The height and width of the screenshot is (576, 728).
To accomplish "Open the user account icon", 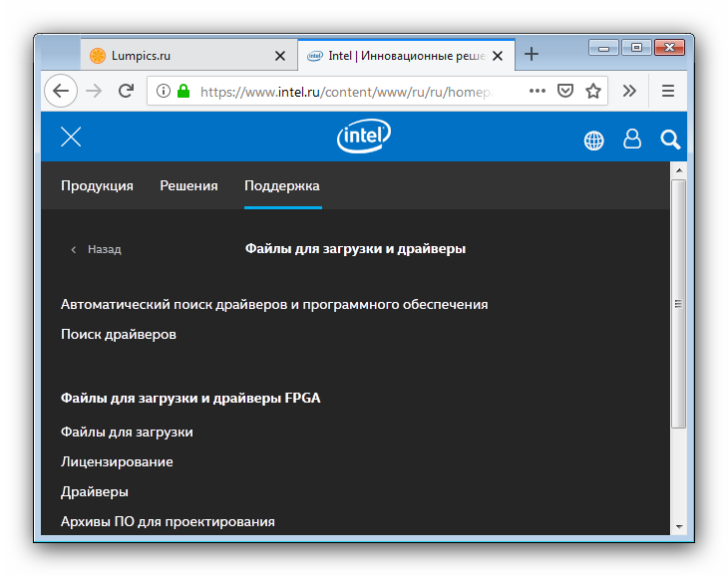I will point(632,139).
